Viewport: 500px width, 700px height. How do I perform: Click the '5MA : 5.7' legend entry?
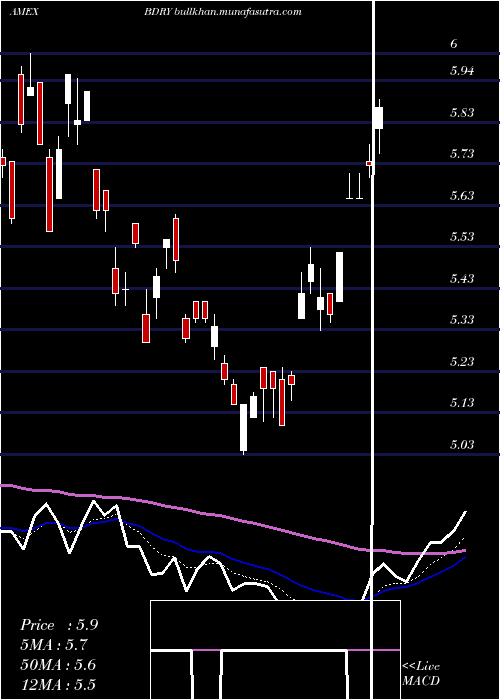click(54, 645)
